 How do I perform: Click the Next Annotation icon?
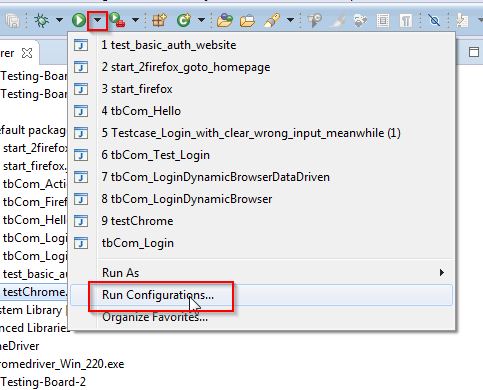(462, 21)
